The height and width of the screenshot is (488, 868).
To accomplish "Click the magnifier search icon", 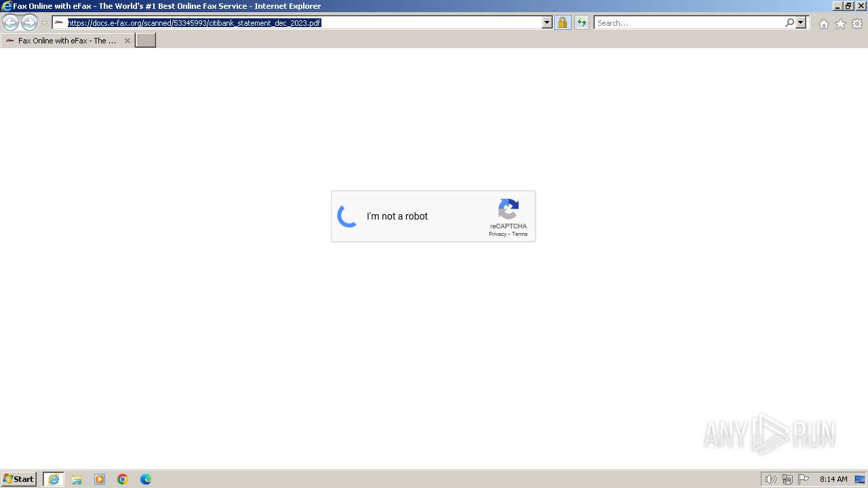I will point(789,23).
